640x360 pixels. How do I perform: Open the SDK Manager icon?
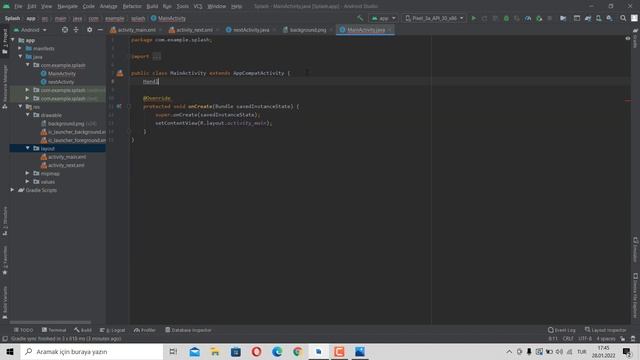(609, 18)
